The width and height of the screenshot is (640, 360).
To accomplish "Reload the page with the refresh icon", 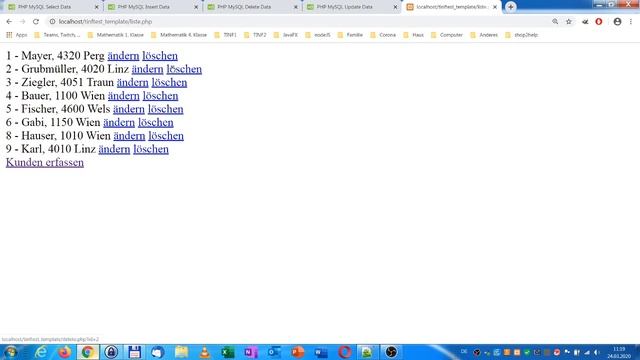I will pos(36,22).
